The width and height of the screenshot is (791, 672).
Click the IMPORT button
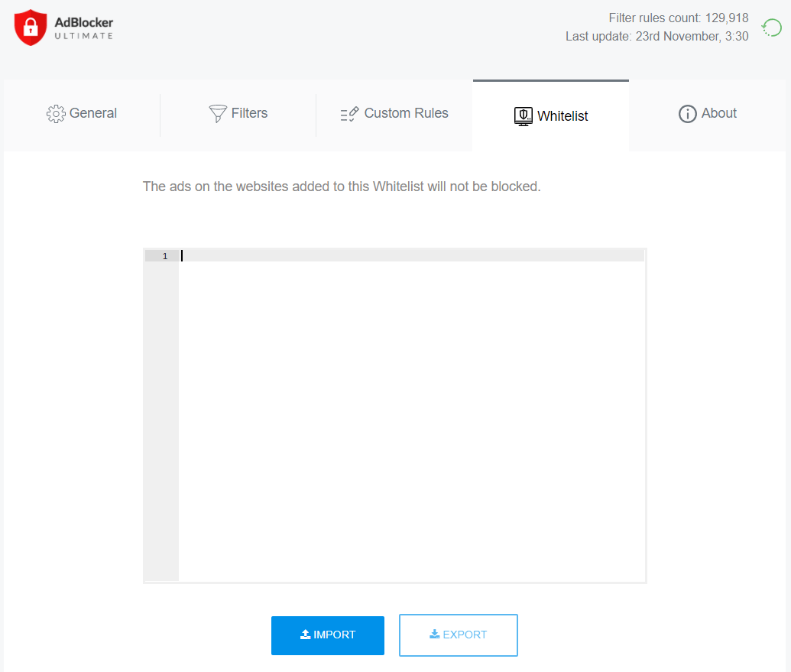328,635
